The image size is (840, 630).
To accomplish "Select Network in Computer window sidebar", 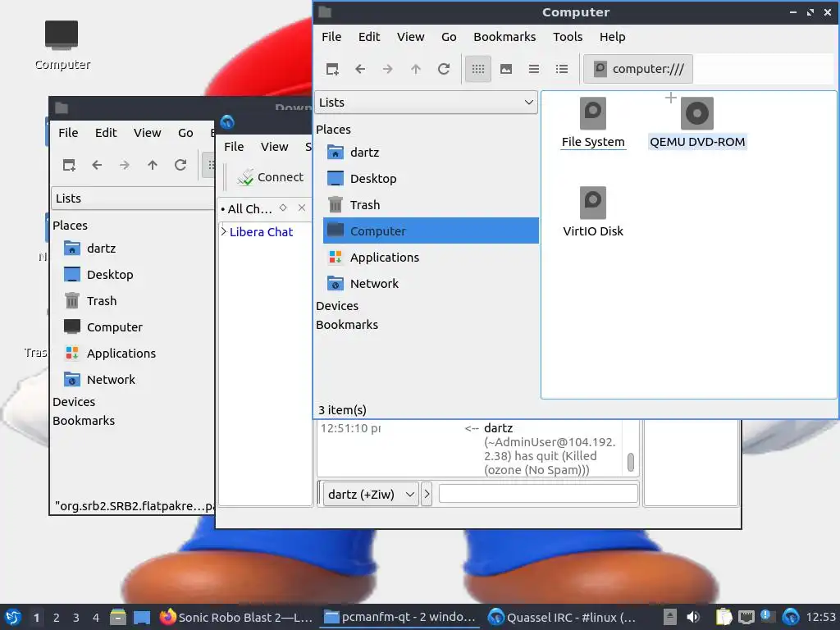I will [431, 284].
